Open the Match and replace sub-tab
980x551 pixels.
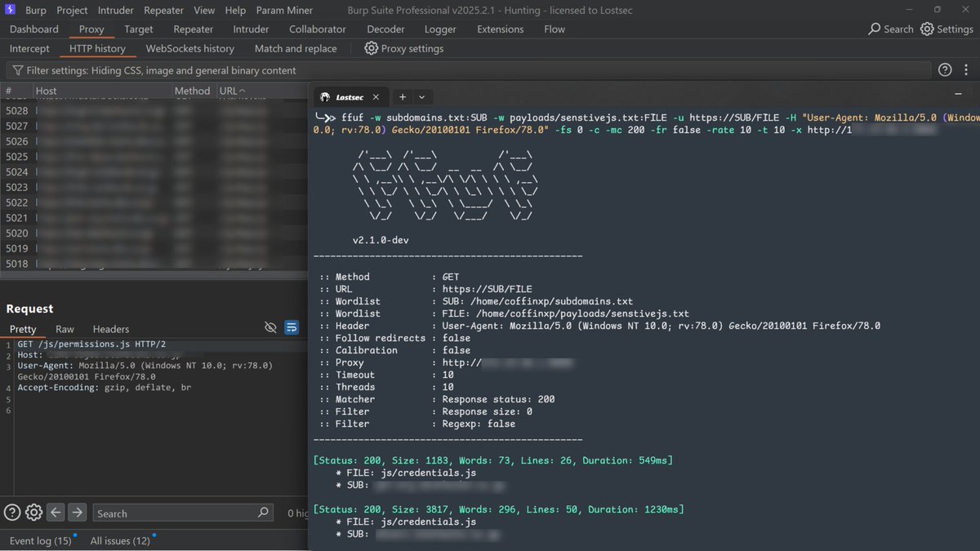pyautogui.click(x=296, y=48)
